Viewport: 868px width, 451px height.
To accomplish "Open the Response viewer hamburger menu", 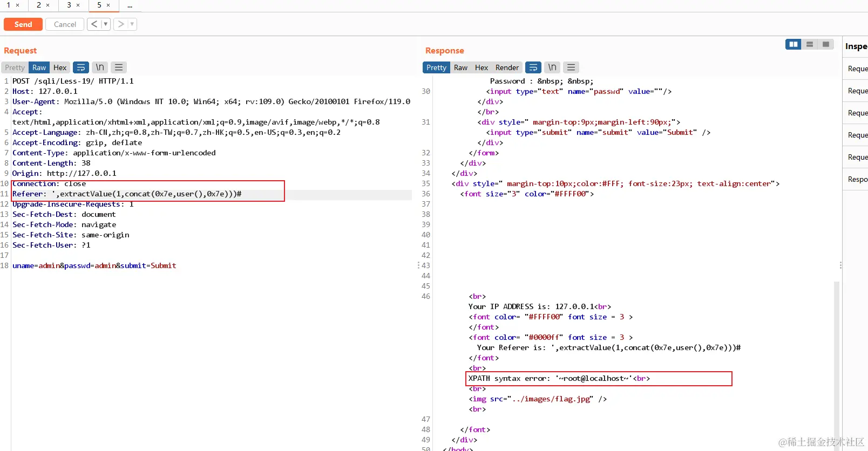I will (571, 67).
